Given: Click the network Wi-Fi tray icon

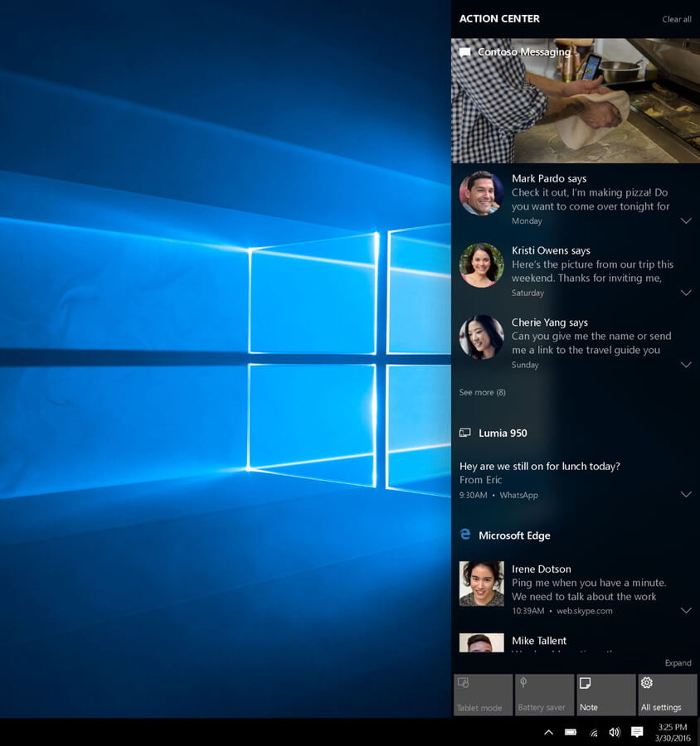Looking at the screenshot, I should (593, 733).
